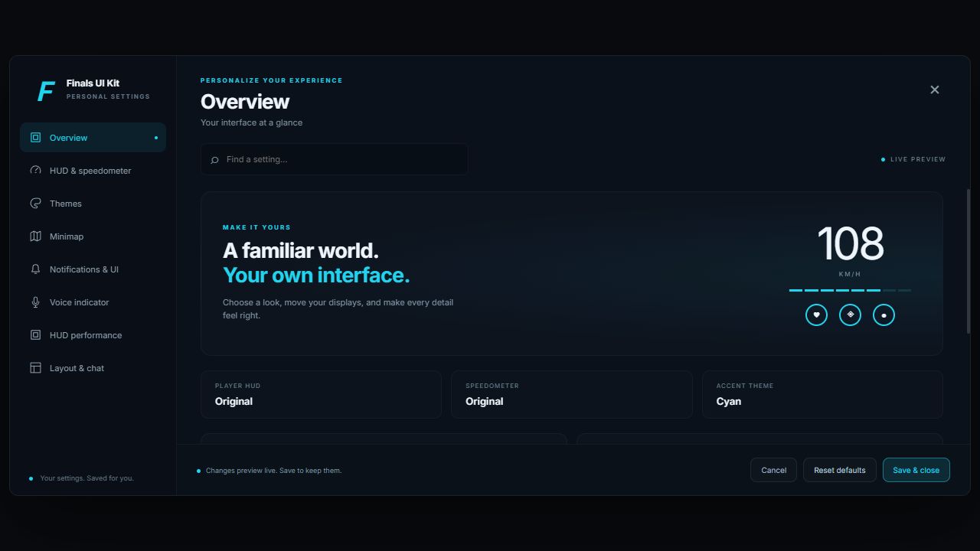
Task: Close the settings panel with X
Action: (x=934, y=90)
